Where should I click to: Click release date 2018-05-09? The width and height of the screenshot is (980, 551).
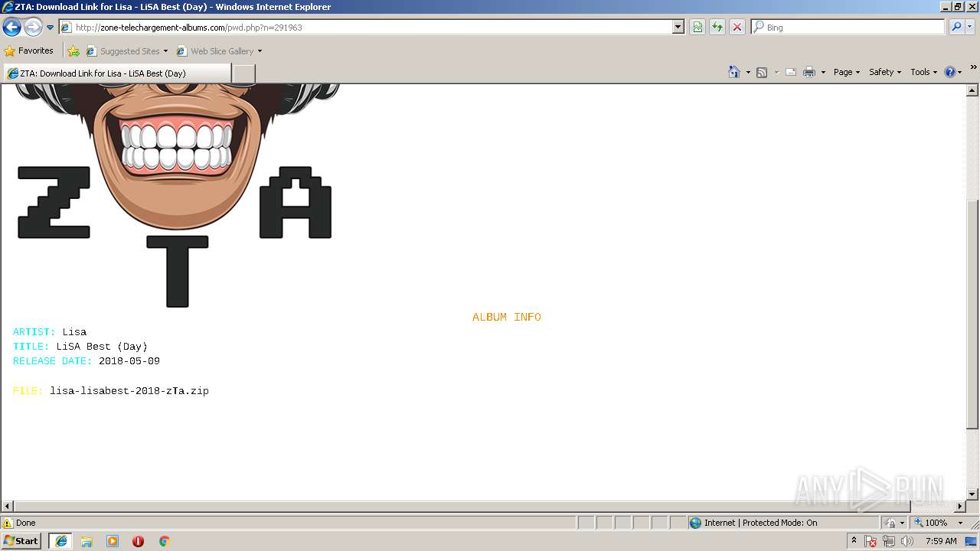[x=129, y=361]
